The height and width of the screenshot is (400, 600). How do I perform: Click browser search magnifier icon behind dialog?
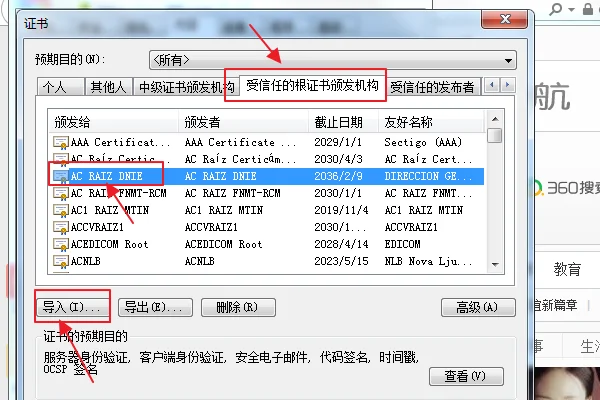[556, 8]
